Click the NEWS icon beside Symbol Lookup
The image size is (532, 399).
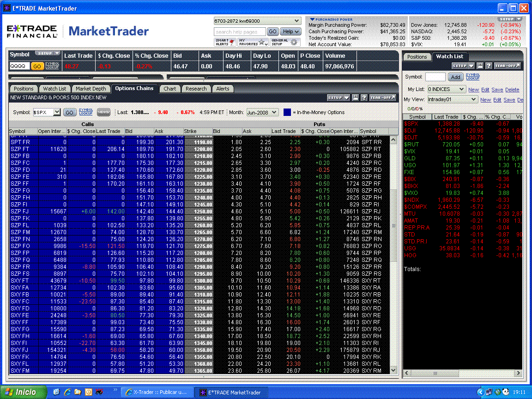point(103,112)
